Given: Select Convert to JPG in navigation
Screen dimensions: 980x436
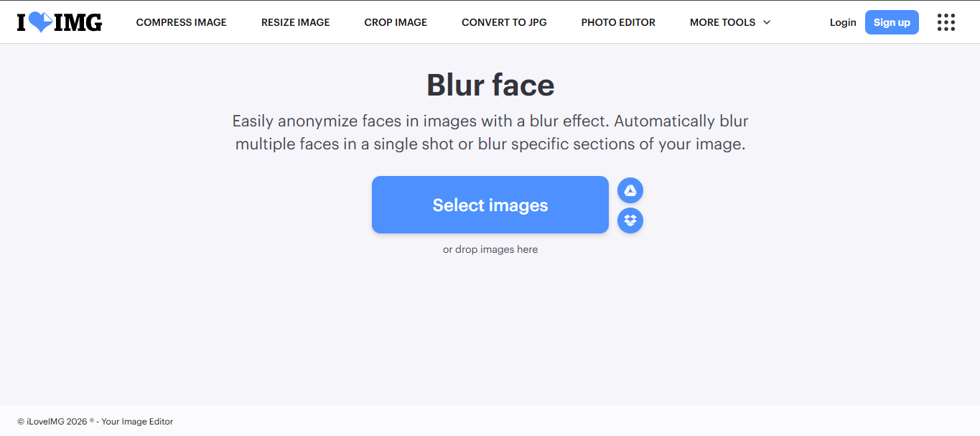Looking at the screenshot, I should coord(504,22).
